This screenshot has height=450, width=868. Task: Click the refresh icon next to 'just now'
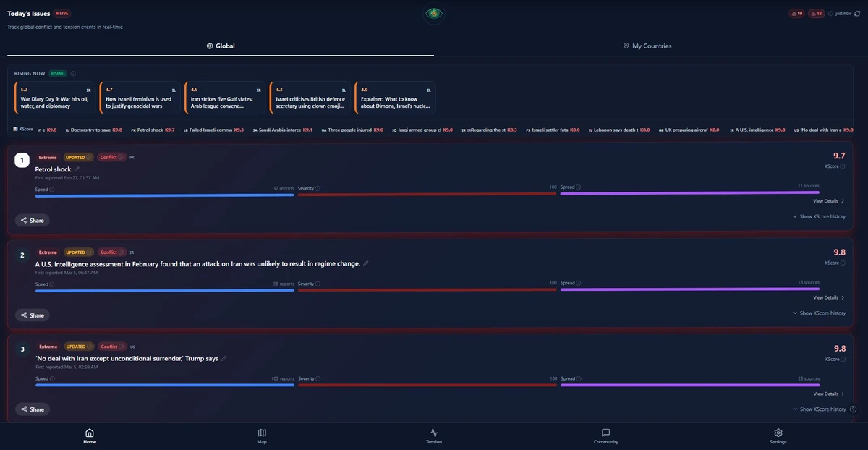tap(857, 13)
